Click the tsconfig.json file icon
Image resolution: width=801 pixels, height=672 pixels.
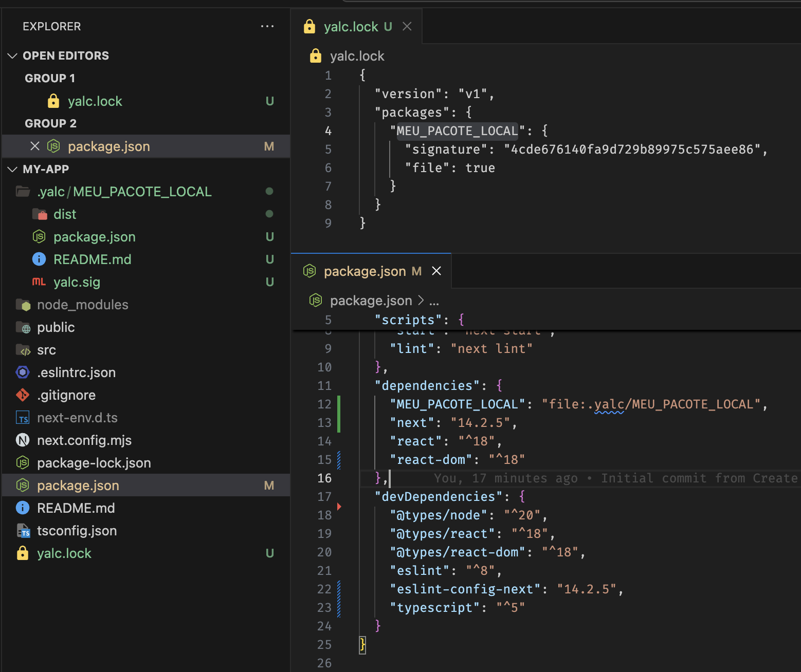23,531
